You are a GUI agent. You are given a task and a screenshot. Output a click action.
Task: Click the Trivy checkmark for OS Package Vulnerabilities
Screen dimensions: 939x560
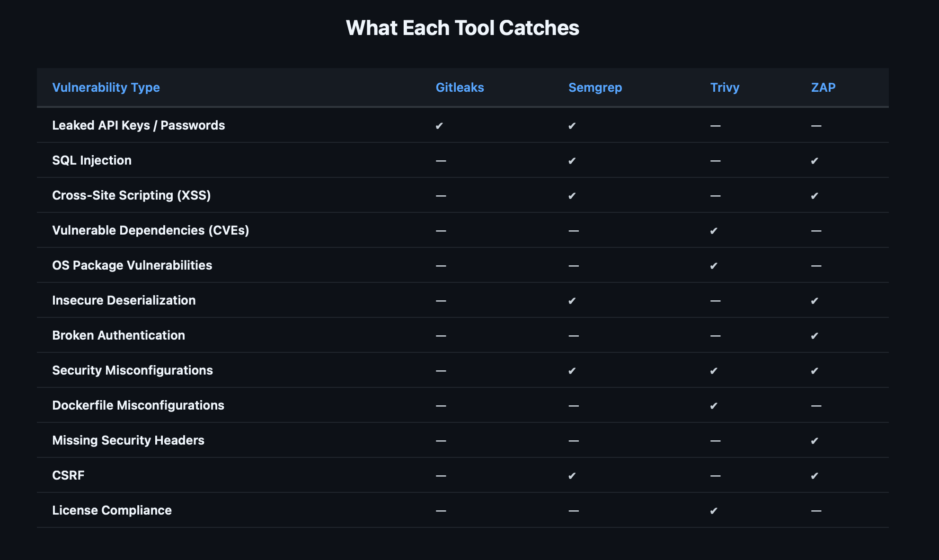714,266
